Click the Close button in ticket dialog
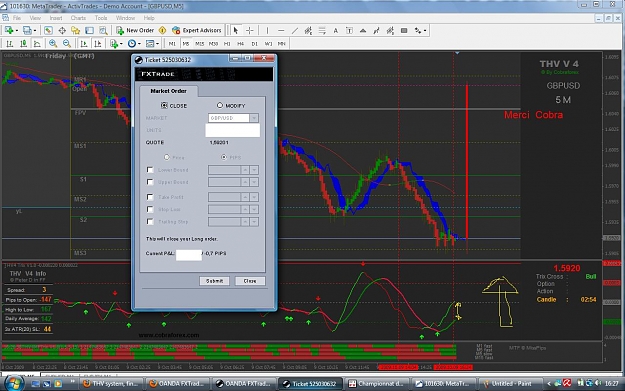625x391 pixels. (x=250, y=281)
